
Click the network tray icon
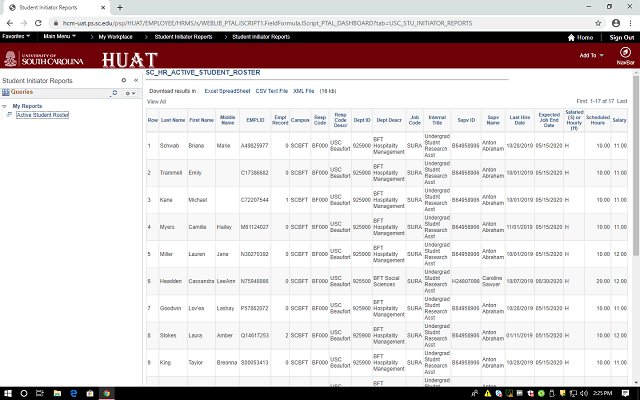(573, 393)
